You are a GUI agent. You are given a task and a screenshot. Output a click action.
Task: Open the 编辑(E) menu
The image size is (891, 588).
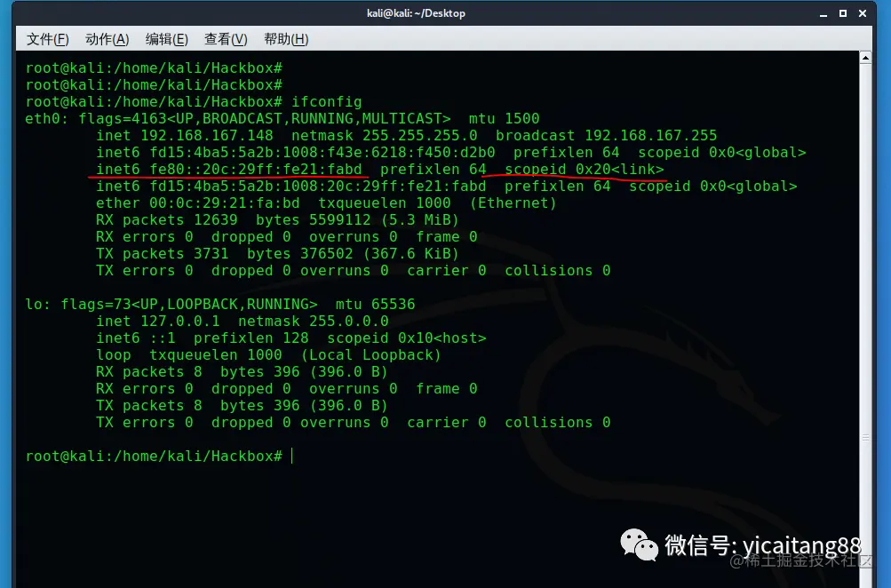pyautogui.click(x=165, y=39)
